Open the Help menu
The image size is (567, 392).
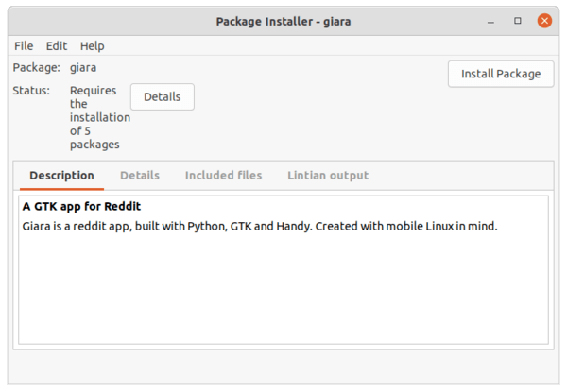pyautogui.click(x=93, y=46)
